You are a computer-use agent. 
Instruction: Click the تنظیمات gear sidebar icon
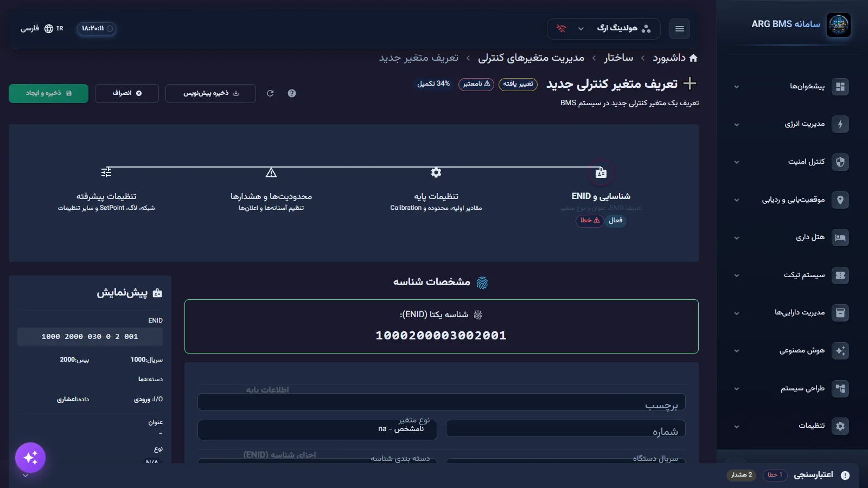[x=840, y=426]
